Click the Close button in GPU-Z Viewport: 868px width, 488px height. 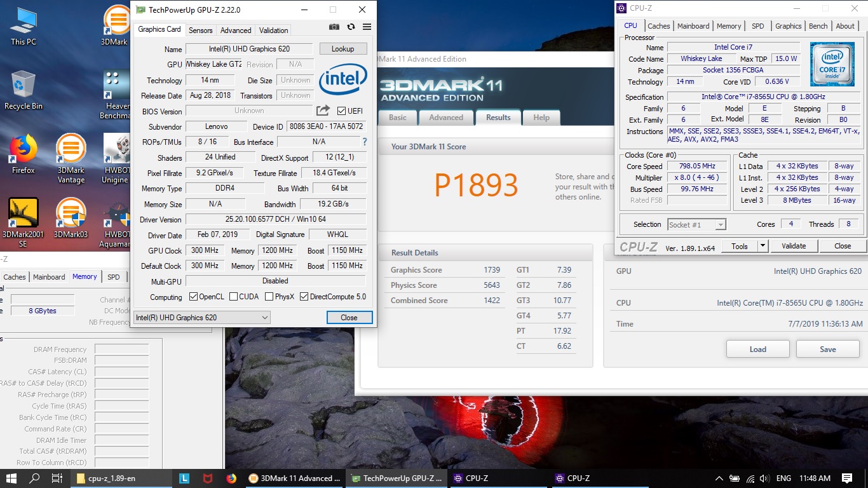point(349,318)
